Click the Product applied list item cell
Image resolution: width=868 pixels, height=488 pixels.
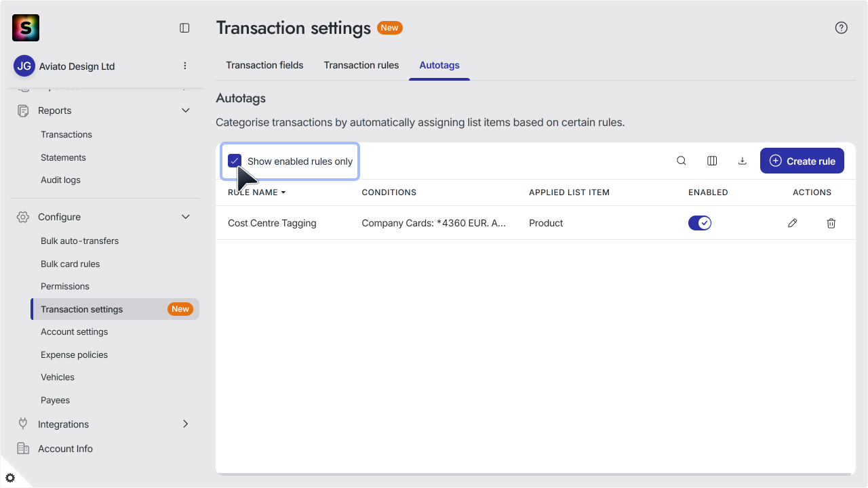point(546,223)
